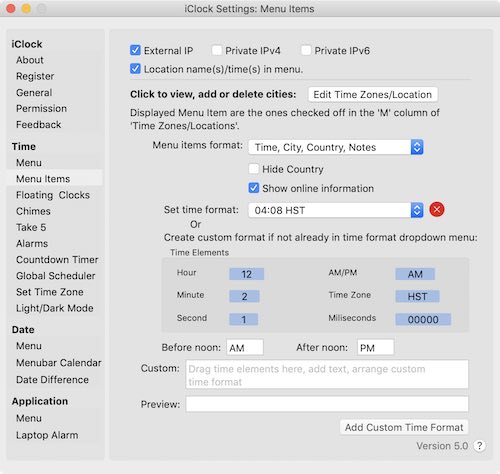Open the Feedback page

(38, 125)
